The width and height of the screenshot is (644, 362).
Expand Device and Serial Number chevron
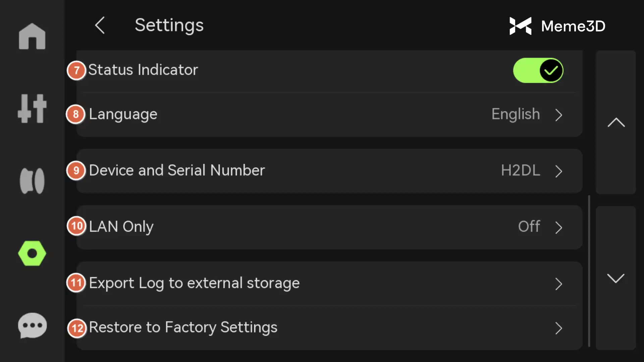[558, 171]
